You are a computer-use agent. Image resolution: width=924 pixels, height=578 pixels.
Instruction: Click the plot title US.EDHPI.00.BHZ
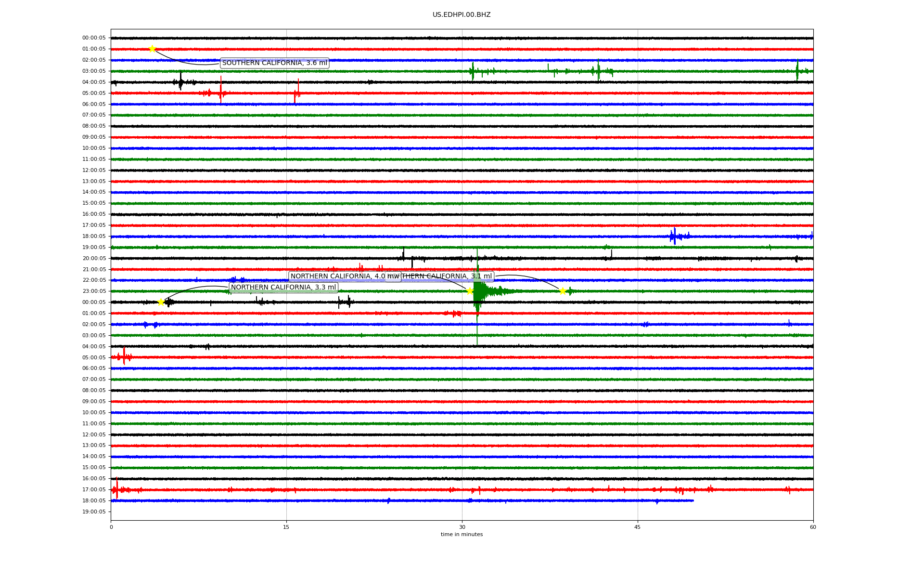pos(462,15)
